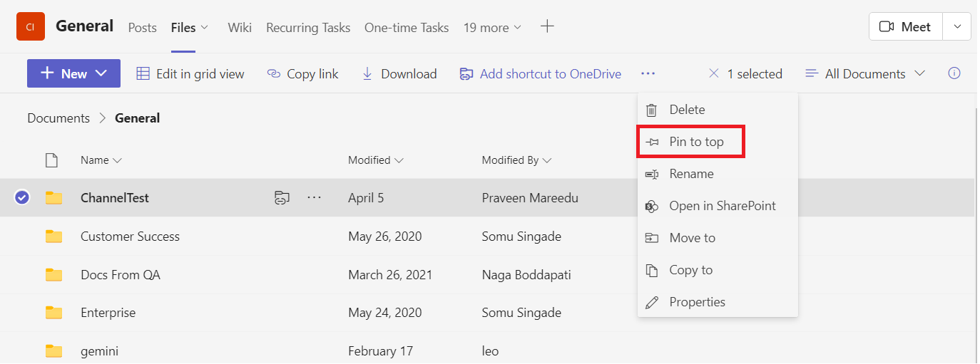Clear selection with the X icon
The width and height of the screenshot is (980, 364).
(713, 73)
